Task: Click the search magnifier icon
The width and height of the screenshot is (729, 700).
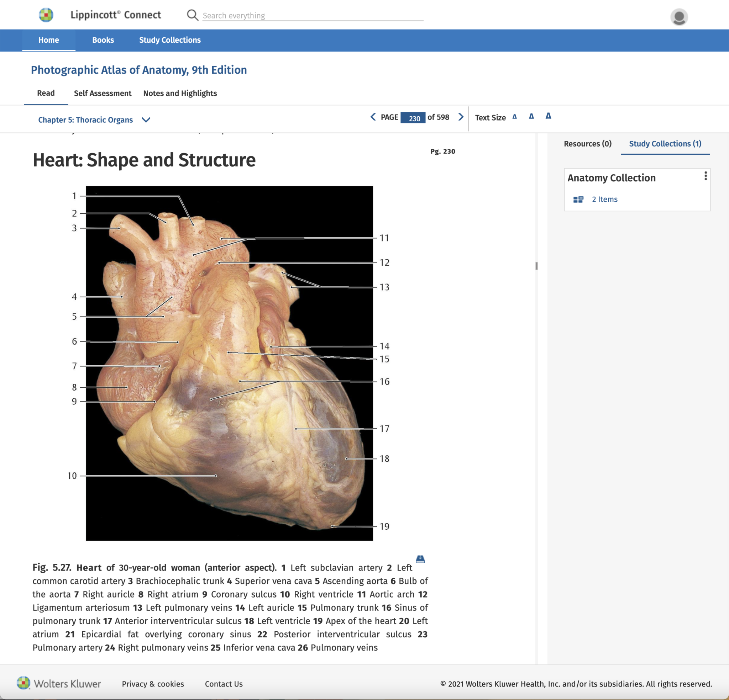Action: coord(192,15)
